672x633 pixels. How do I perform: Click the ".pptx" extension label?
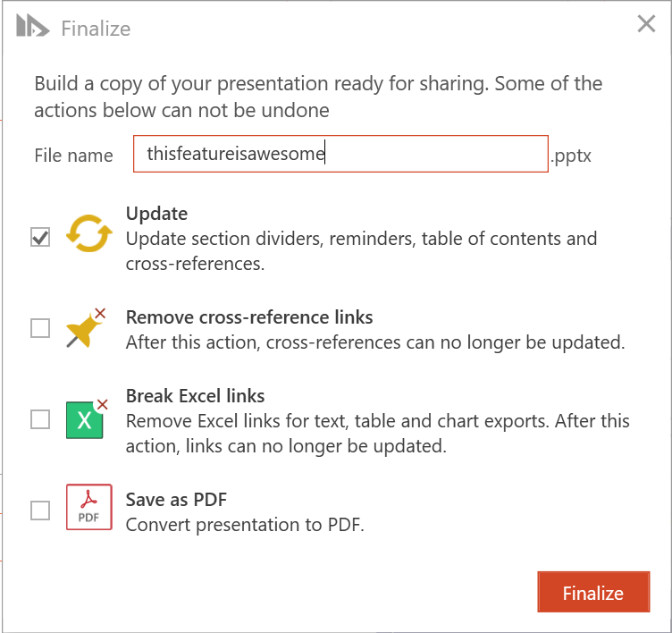tap(572, 156)
